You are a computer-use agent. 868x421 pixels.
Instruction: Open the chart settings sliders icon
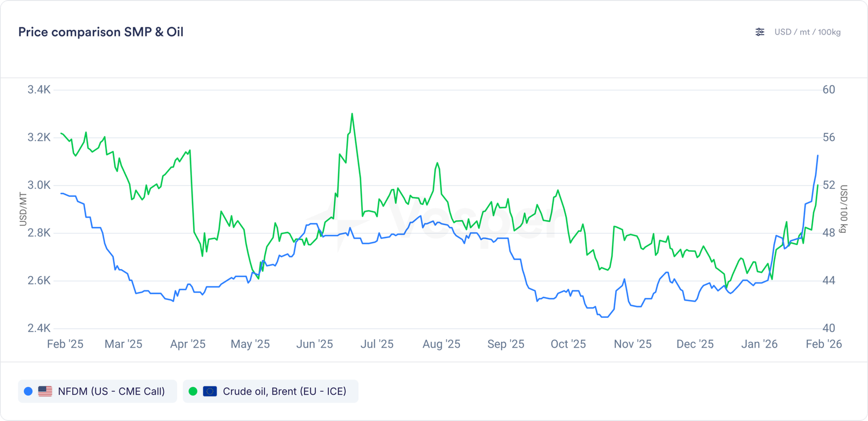click(x=760, y=32)
